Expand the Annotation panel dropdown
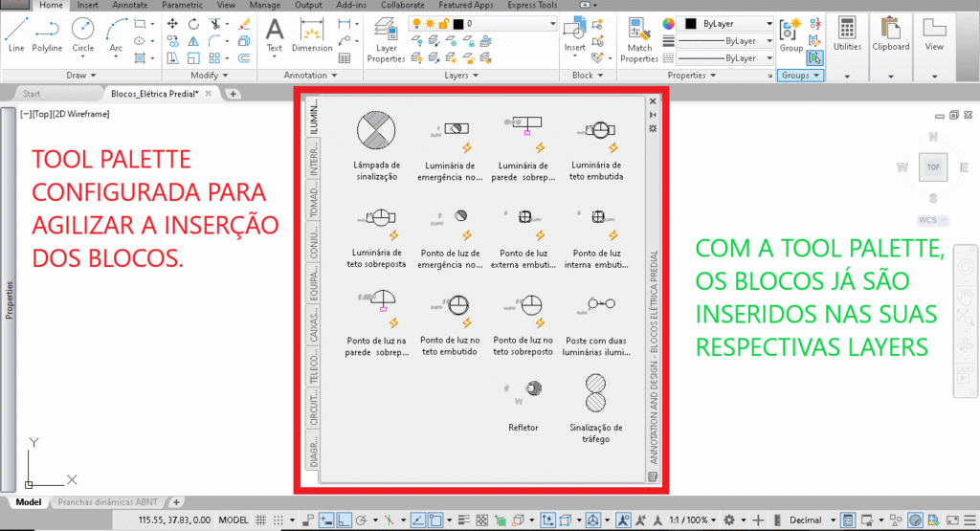 310,75
